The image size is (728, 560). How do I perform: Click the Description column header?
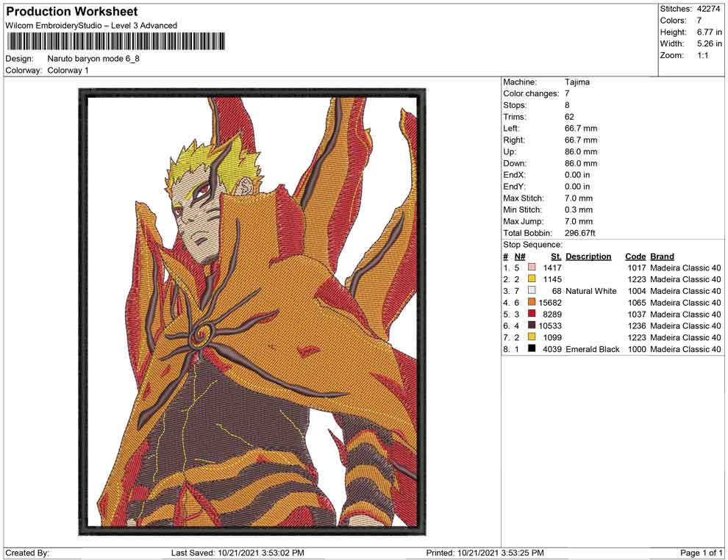coord(588,256)
